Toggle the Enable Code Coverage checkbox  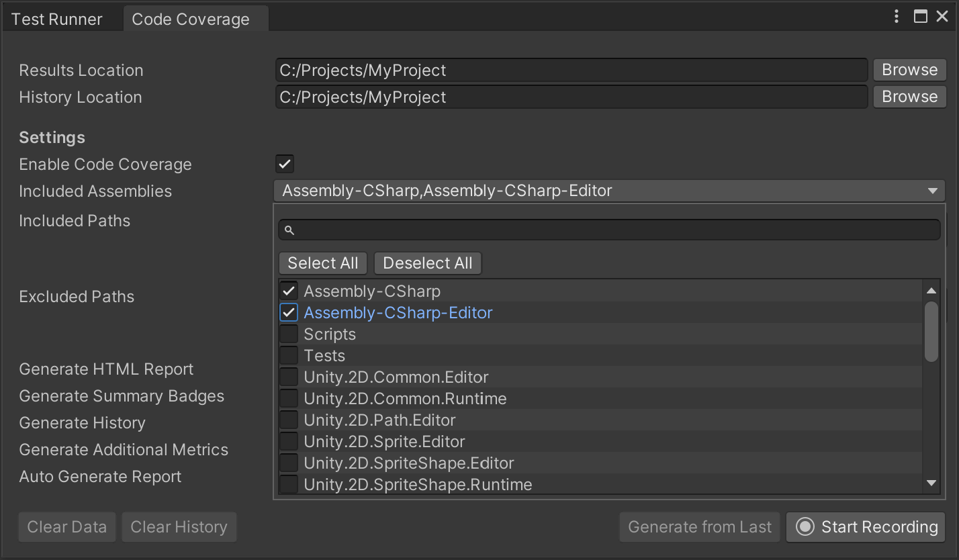pos(284,163)
